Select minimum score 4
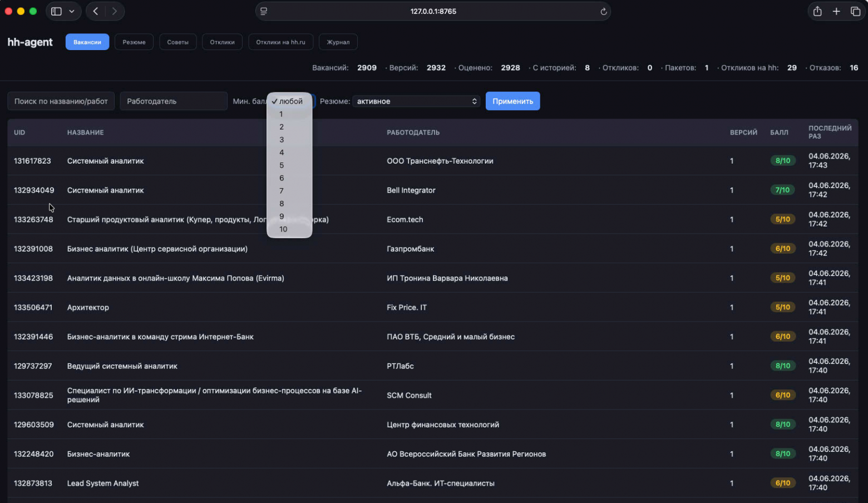The width and height of the screenshot is (868, 503). click(x=289, y=152)
